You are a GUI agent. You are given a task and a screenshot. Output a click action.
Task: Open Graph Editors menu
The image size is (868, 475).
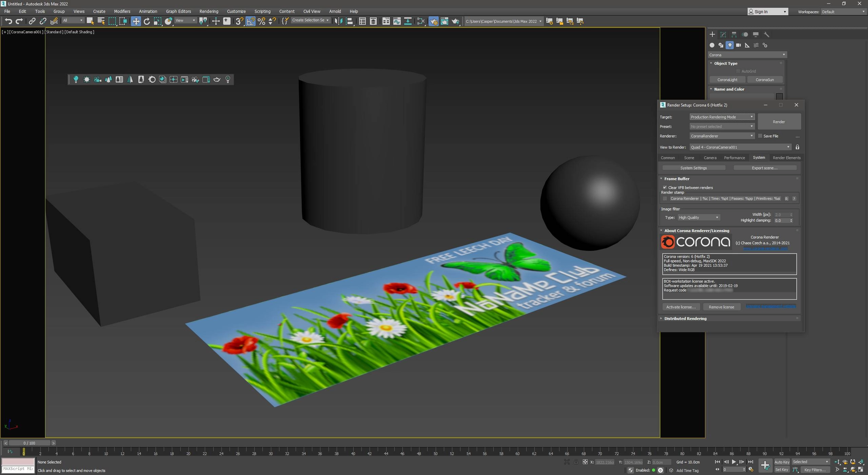(178, 11)
